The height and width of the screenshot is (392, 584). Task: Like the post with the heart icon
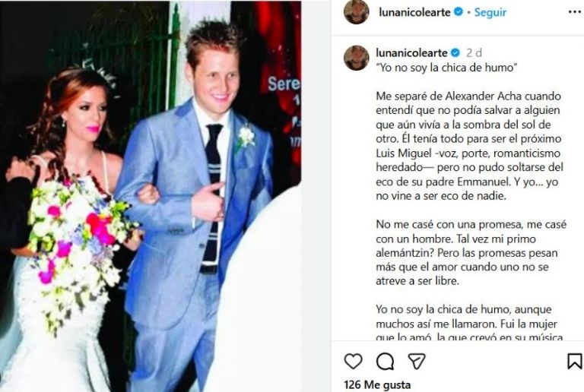[353, 361]
